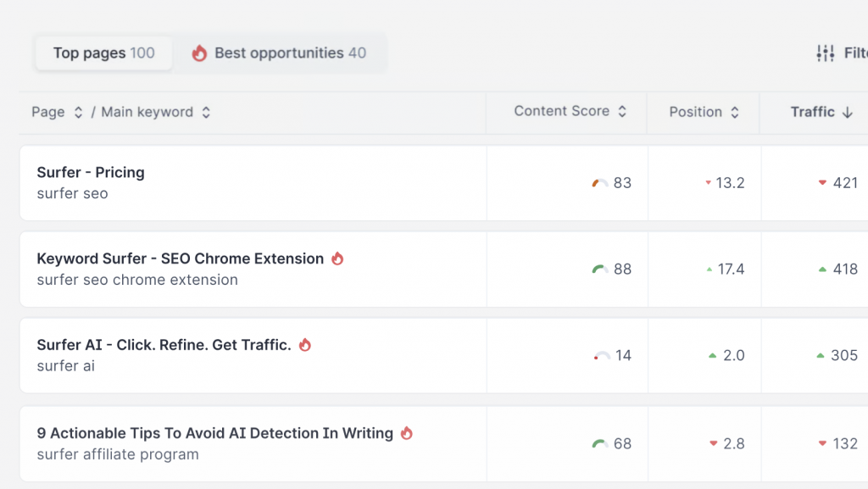
Task: Open the Best opportunities tab
Action: tap(279, 53)
